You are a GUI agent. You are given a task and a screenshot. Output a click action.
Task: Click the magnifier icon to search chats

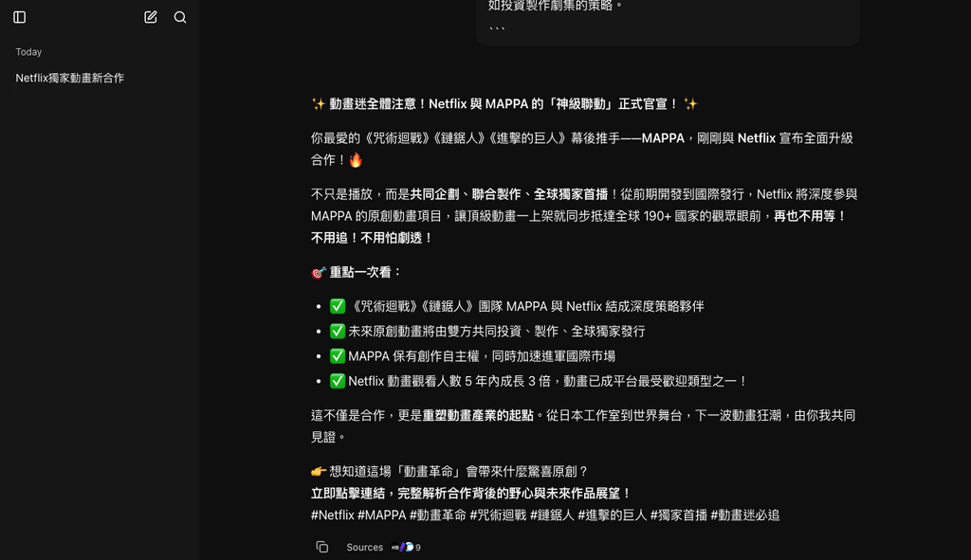pyautogui.click(x=180, y=17)
